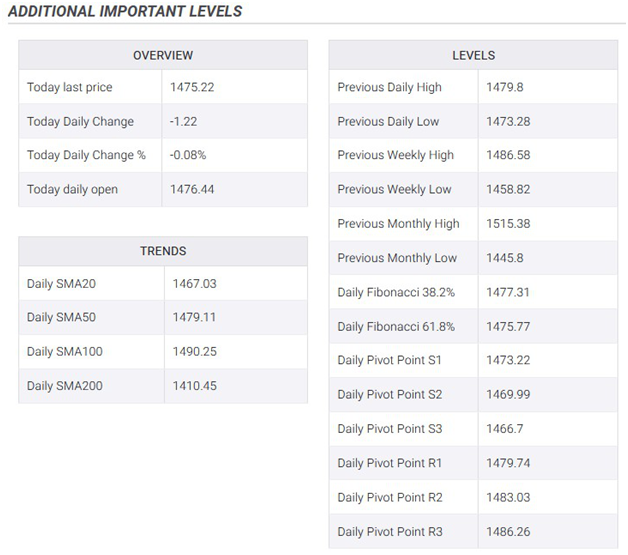The image size is (628, 555).
Task: Click the TRENDS table header
Action: click(163, 251)
